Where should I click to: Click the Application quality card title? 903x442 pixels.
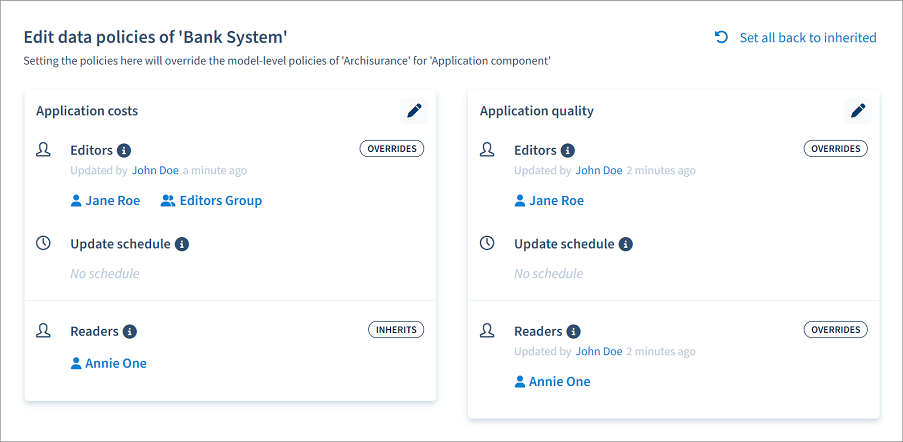tap(537, 111)
